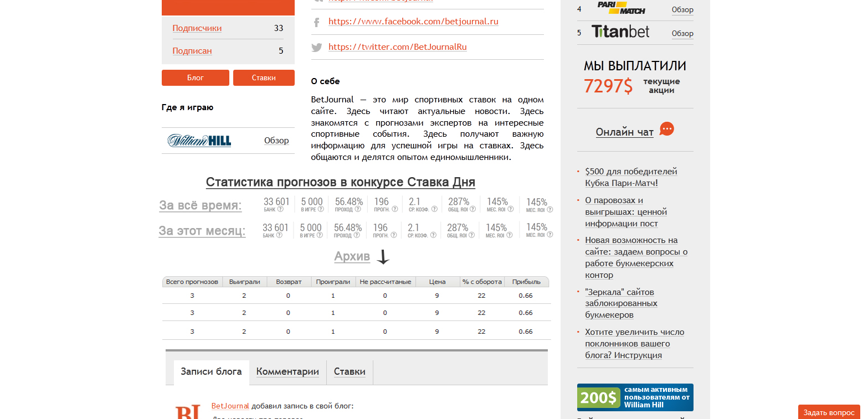Click help icon next to ОБЩ. ROI in За всё время row
Image resolution: width=868 pixels, height=419 pixels.
point(473,209)
